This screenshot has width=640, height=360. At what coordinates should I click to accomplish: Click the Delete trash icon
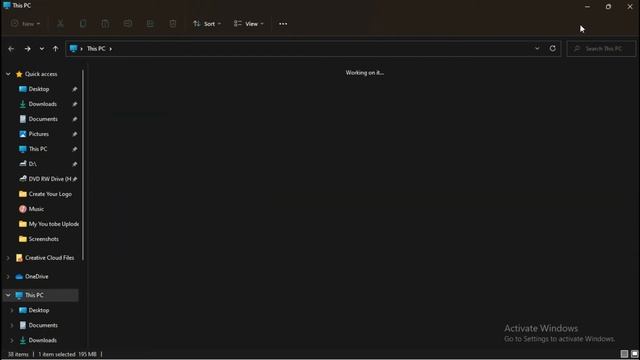(173, 24)
